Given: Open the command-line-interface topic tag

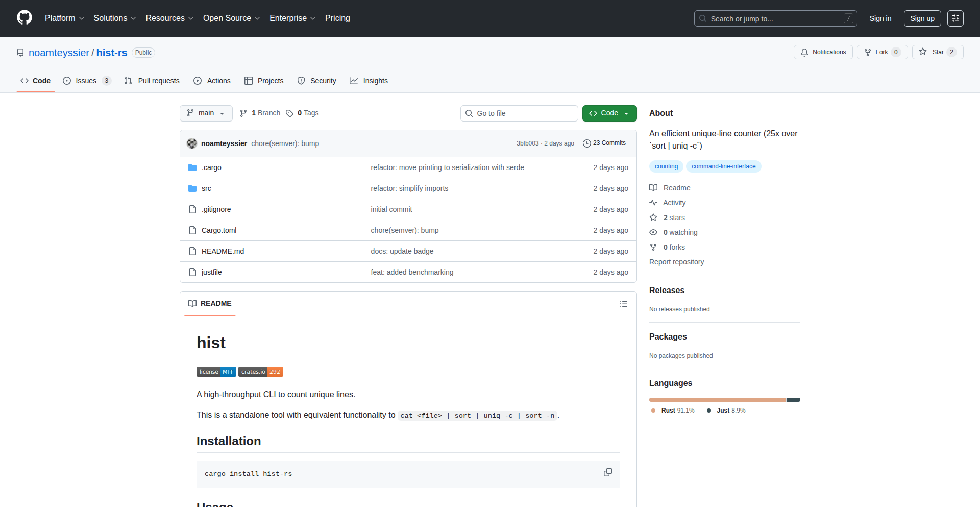Looking at the screenshot, I should click(x=723, y=166).
